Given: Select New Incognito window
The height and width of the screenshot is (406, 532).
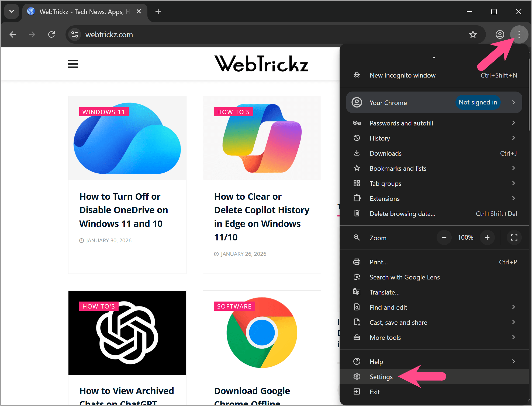Looking at the screenshot, I should pyautogui.click(x=434, y=75).
